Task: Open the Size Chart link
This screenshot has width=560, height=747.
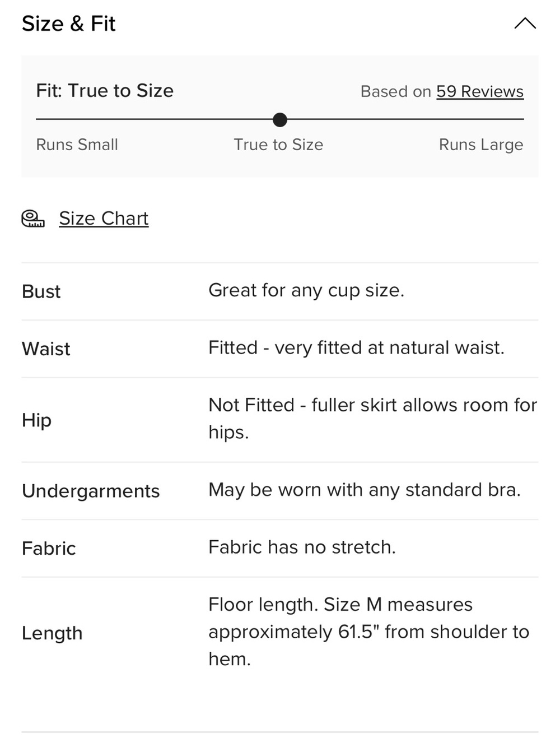Action: coord(104,219)
